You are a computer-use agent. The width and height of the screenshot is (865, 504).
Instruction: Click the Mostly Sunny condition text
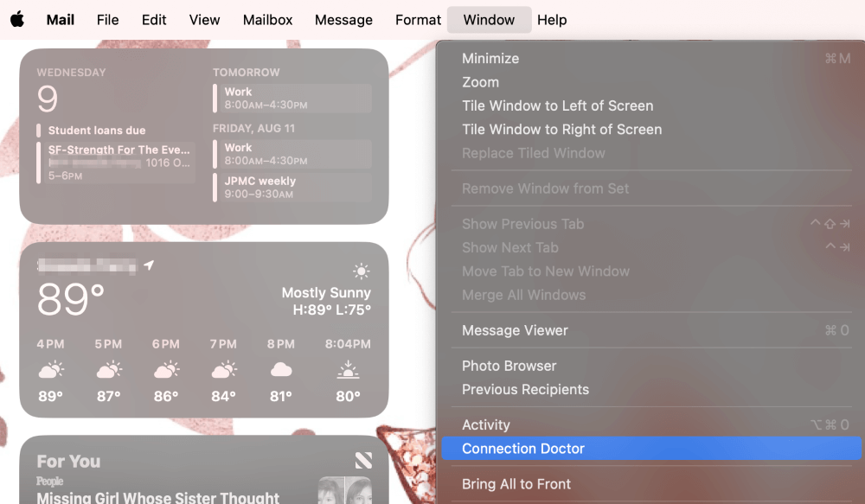point(326,293)
